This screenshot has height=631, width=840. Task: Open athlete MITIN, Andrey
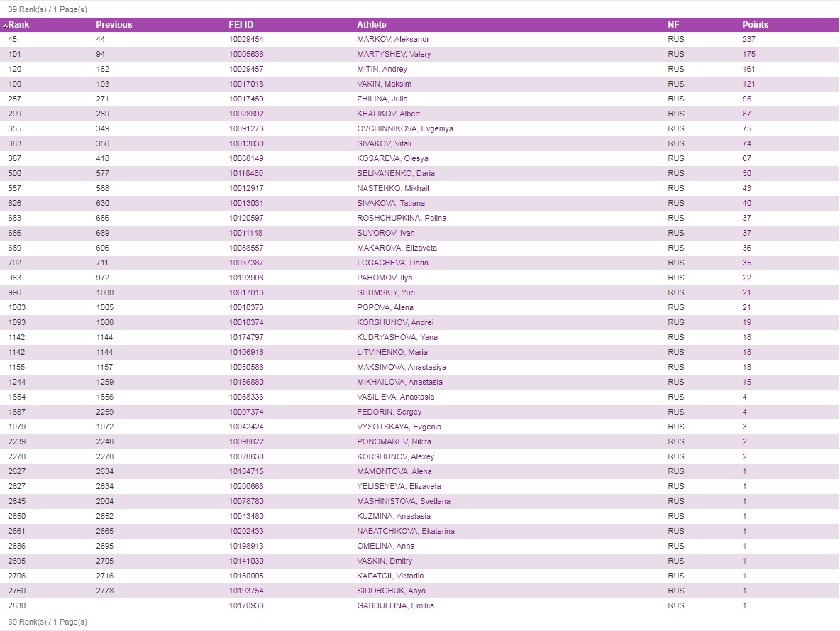(382, 69)
